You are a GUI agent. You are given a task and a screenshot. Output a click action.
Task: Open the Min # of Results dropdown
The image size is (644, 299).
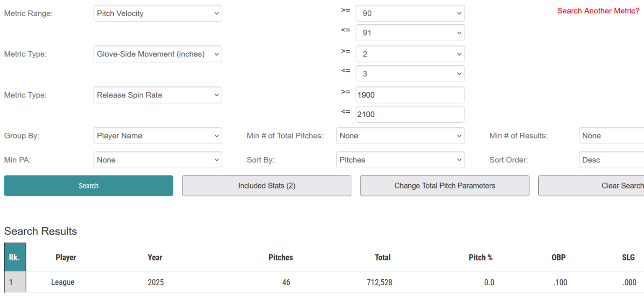[x=611, y=136]
